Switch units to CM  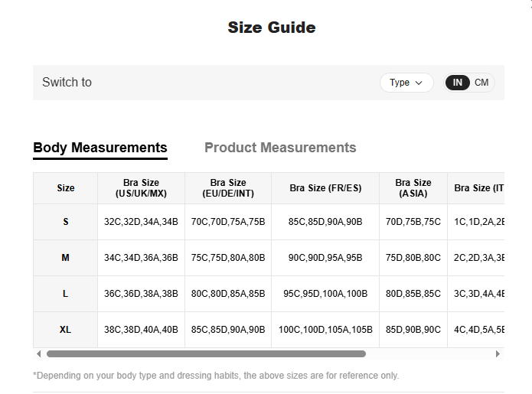(x=481, y=83)
